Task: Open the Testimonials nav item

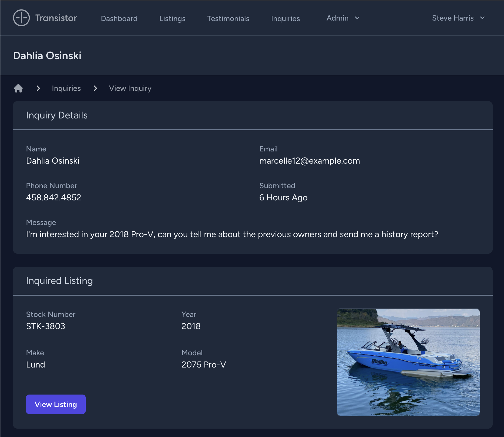Action: (x=228, y=18)
